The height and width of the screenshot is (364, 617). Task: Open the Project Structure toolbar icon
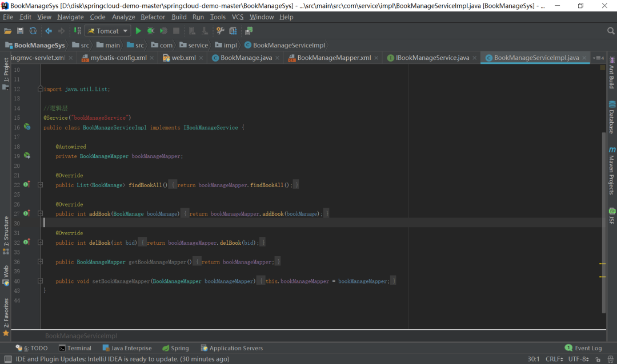pos(233,31)
